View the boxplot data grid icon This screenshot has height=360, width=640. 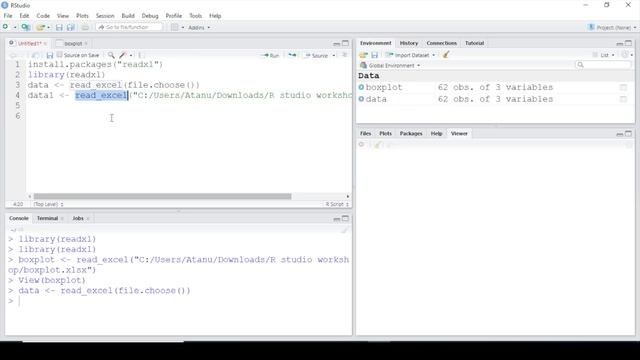pos(623,87)
